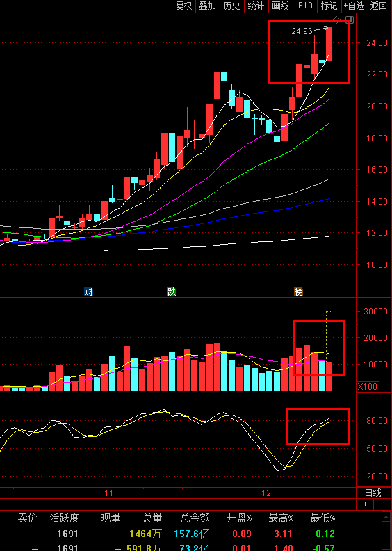
Task: Click the 30000 volume axis label
Action: coord(375,312)
